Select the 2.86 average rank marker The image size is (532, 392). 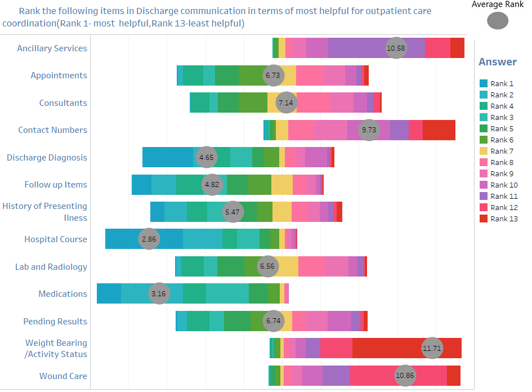click(149, 239)
